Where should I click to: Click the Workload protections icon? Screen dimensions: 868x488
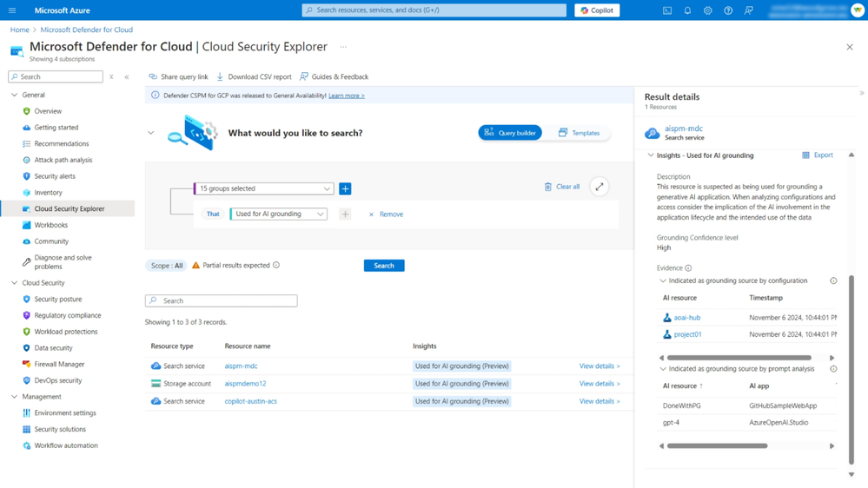26,332
